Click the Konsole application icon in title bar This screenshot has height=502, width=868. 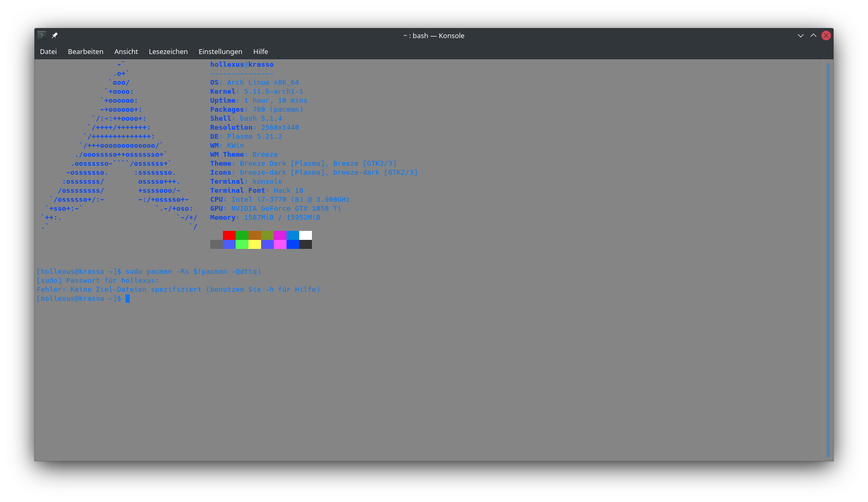point(42,35)
